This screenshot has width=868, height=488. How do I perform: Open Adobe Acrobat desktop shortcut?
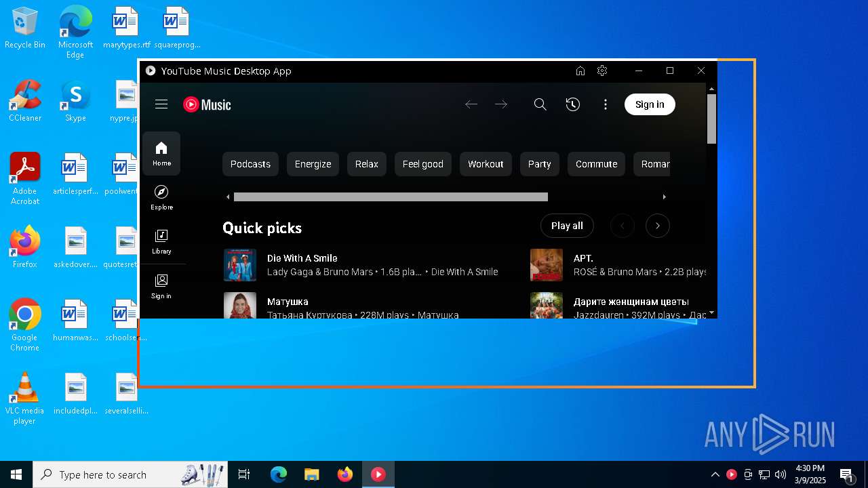[25, 179]
